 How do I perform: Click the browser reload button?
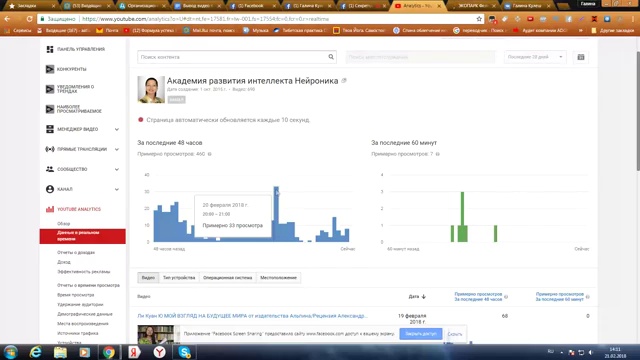(x=29, y=19)
